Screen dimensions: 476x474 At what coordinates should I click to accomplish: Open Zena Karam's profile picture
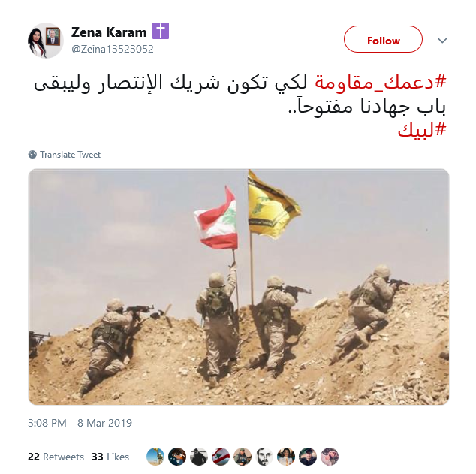pos(45,41)
